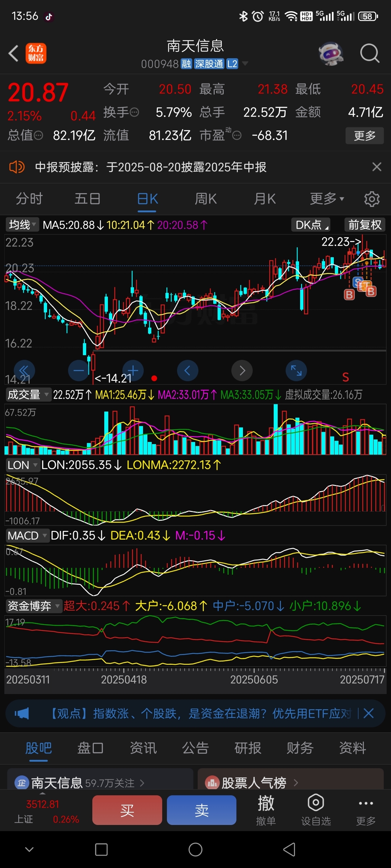The image size is (391, 868).
Task: Open the 资讯 tab
Action: [x=143, y=748]
